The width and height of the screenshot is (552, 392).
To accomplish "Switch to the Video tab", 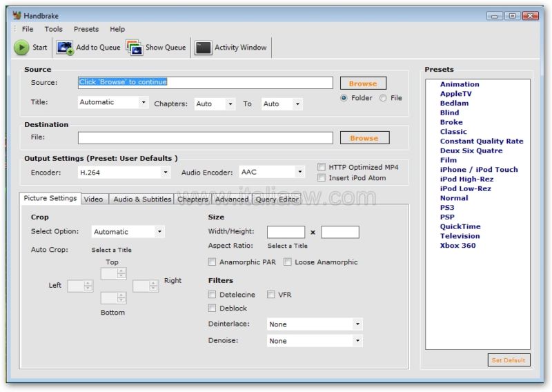I will [x=94, y=199].
